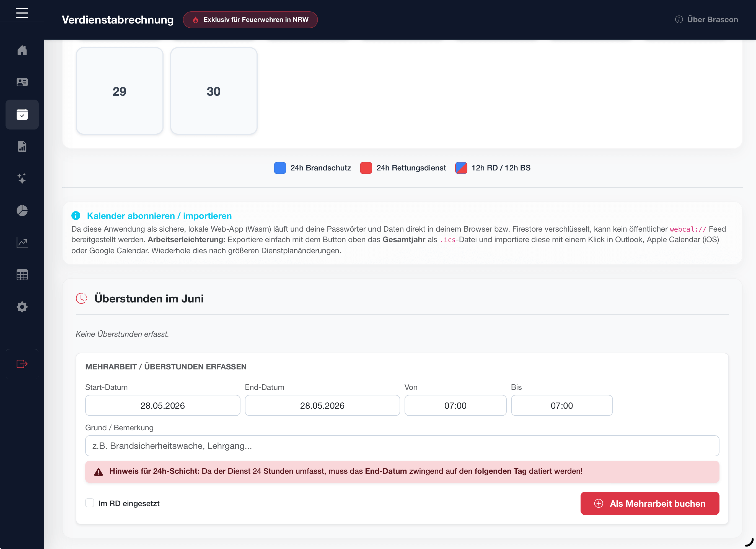This screenshot has height=549, width=756.
Task: Click the Bis time field
Action: click(x=562, y=405)
